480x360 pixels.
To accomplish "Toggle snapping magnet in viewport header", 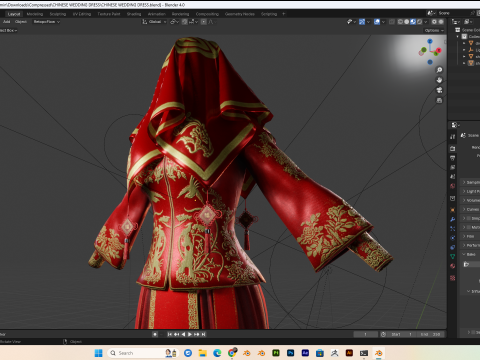I will [x=185, y=22].
